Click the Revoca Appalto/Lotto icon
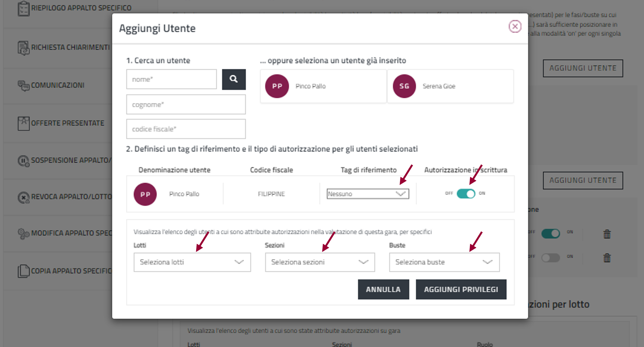The image size is (644, 347). (x=24, y=197)
